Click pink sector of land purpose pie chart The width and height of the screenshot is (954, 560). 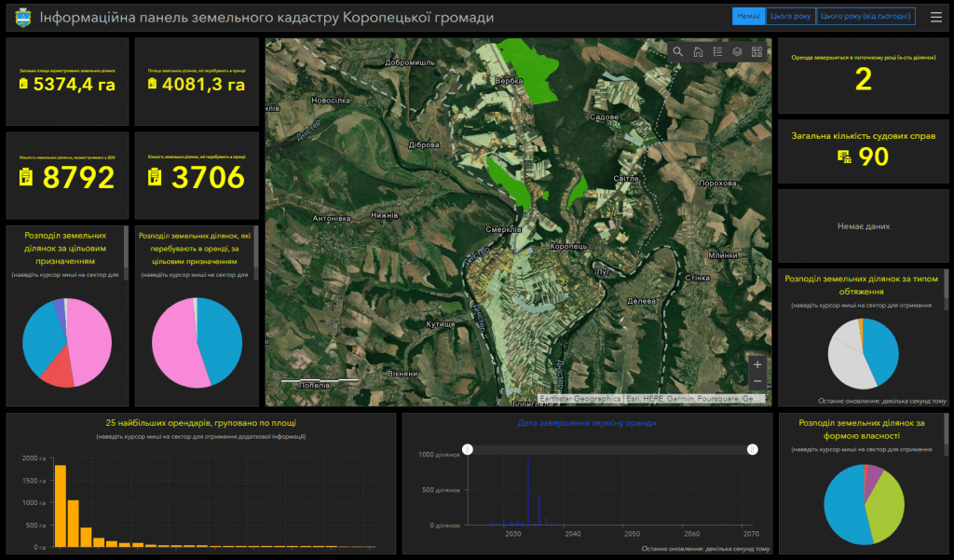91,341
